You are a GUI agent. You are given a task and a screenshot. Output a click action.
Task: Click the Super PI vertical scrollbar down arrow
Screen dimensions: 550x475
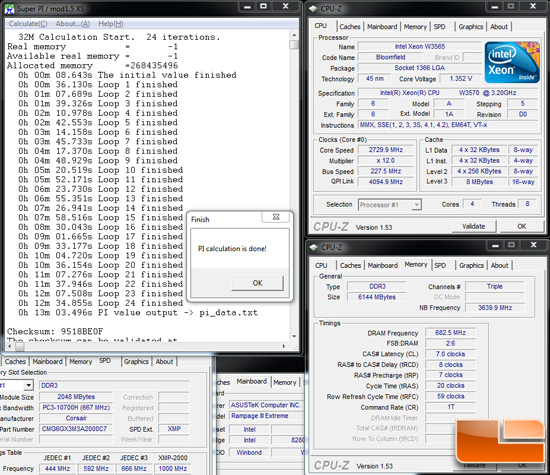tap(294, 336)
